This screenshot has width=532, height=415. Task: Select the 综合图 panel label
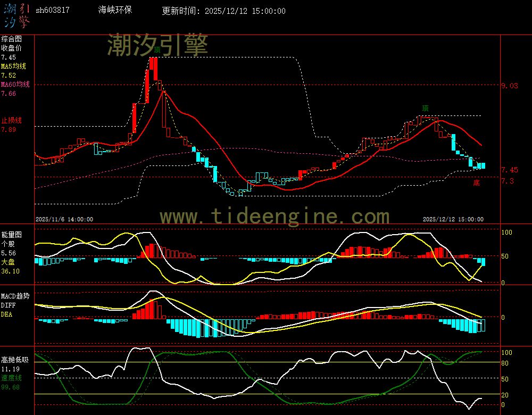pyautogui.click(x=12, y=39)
